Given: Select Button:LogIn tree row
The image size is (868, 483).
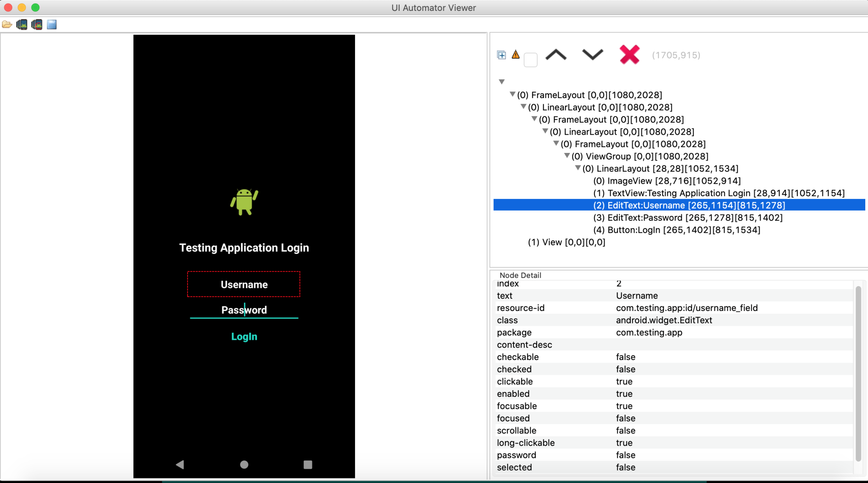Looking at the screenshot, I should (x=677, y=230).
